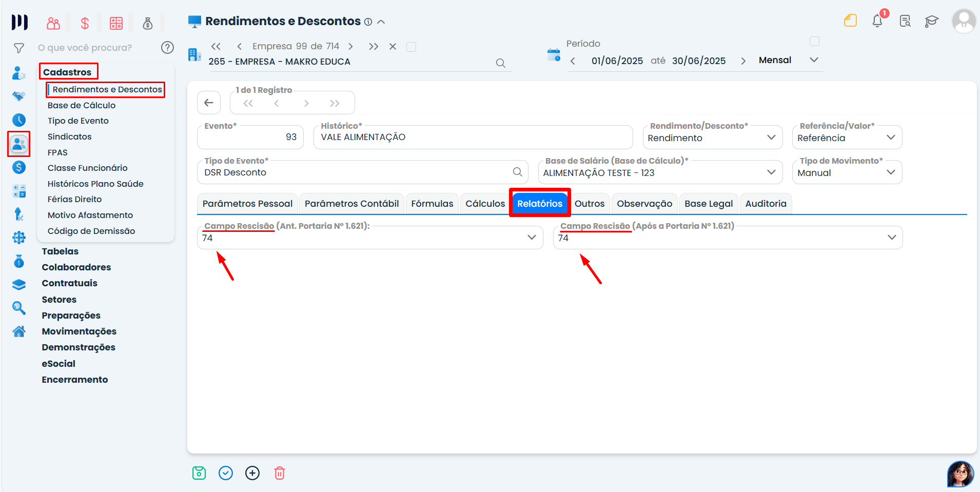Open the virtual assistant avatar
Screen dimensions: 980x492
tap(961, 474)
